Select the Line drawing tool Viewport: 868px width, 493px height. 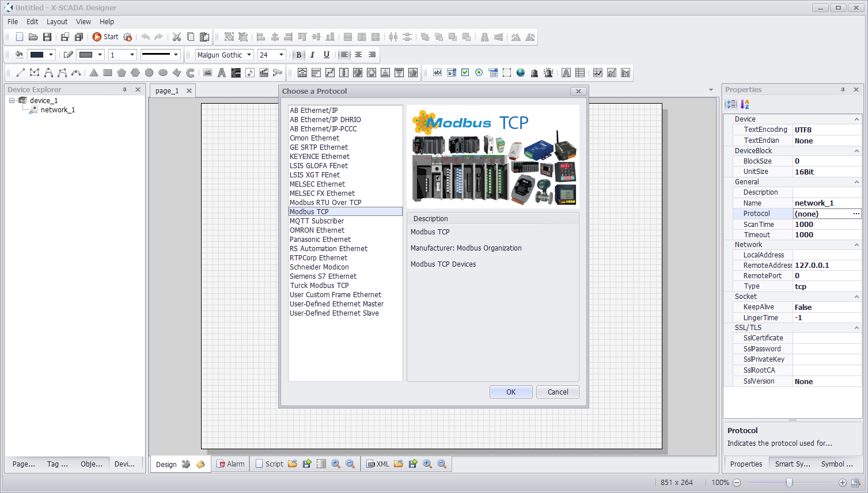click(21, 73)
